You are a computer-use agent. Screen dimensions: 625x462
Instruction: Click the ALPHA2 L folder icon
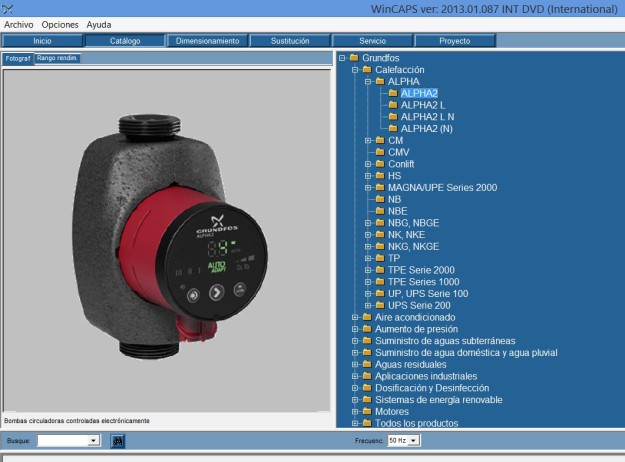click(x=393, y=105)
